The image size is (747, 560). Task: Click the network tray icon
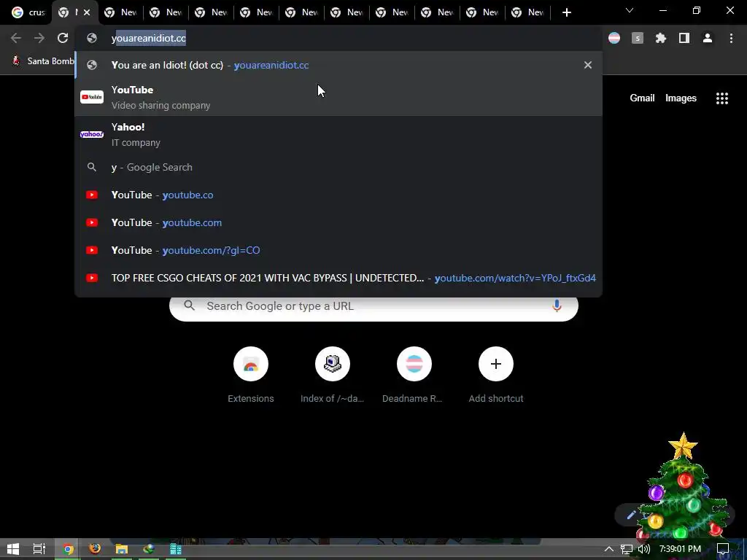point(627,549)
